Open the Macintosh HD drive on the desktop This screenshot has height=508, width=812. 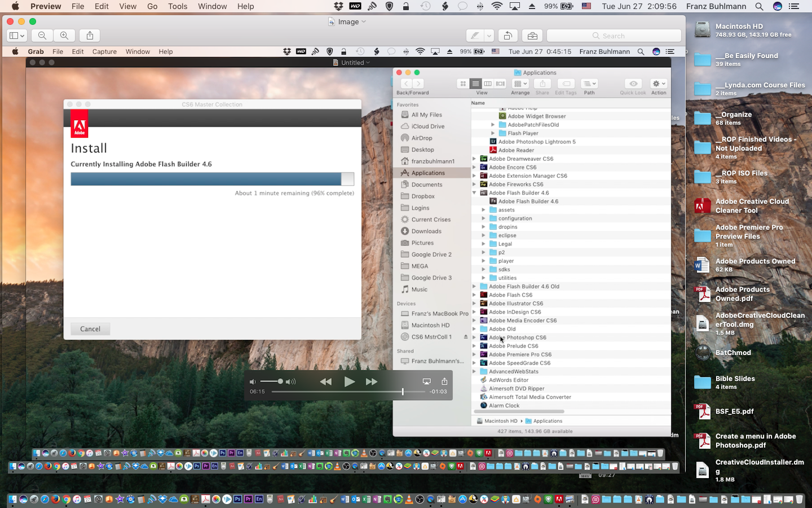tap(703, 30)
